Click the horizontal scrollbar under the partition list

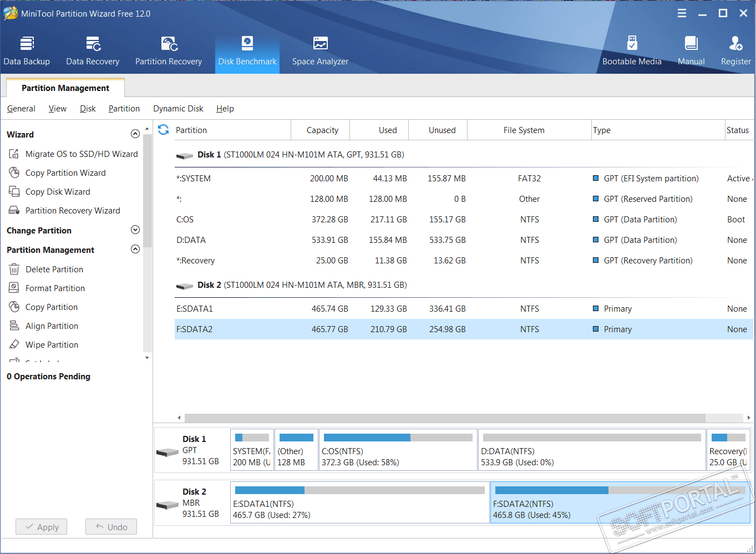click(444, 418)
